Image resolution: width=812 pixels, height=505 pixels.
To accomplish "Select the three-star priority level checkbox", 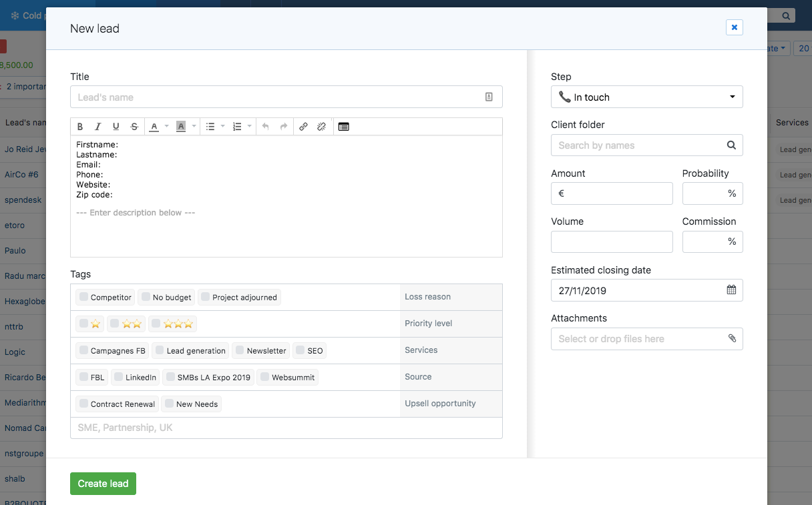I will (156, 324).
